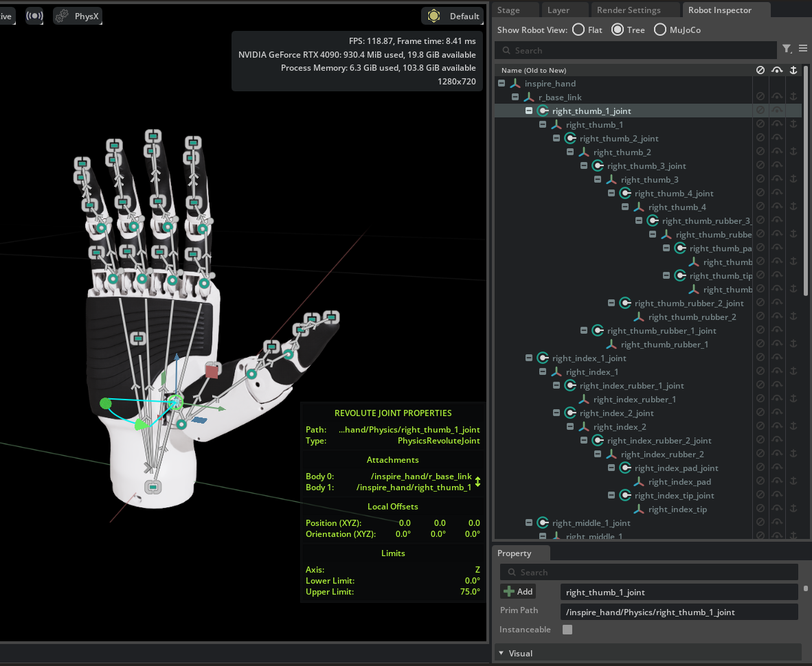The width and height of the screenshot is (812, 666).
Task: Click the anchor column header icon
Action: [x=793, y=70]
